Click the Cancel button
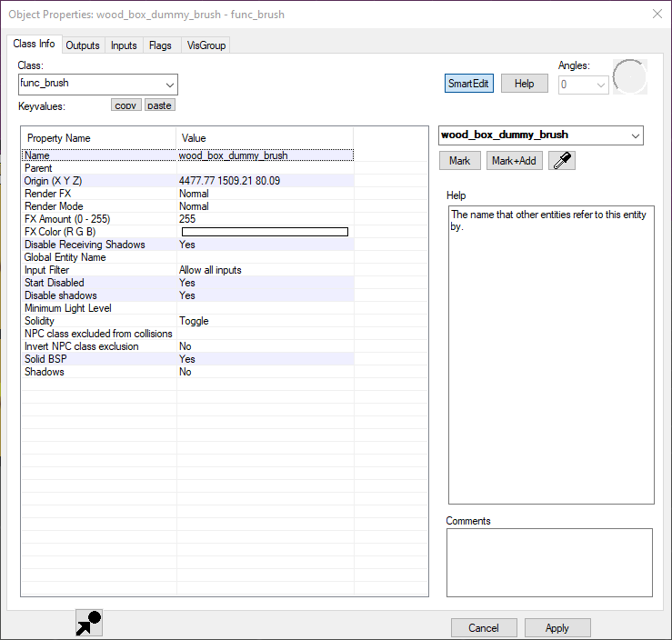 pos(484,628)
